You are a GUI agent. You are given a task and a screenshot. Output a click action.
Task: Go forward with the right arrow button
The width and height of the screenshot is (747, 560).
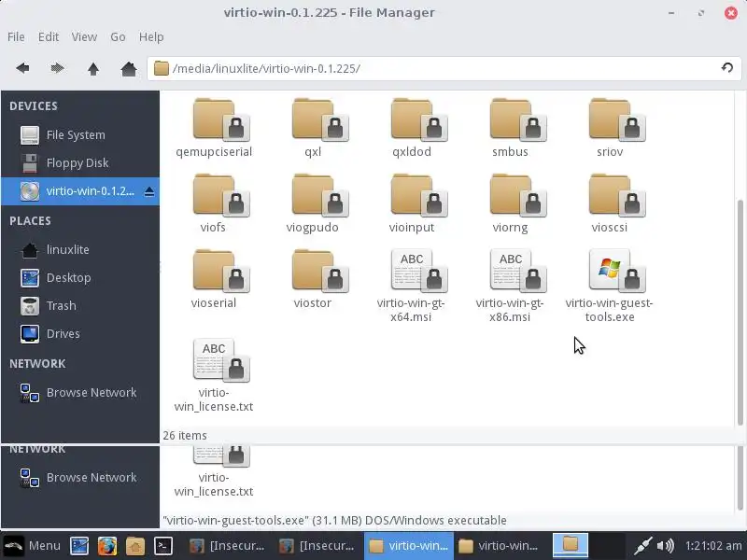(x=57, y=68)
